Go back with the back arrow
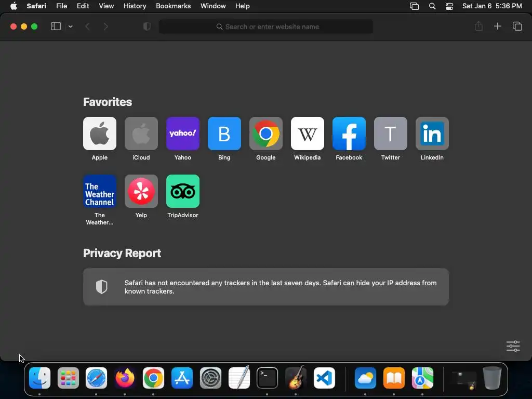Viewport: 532px width, 399px height. 87,26
